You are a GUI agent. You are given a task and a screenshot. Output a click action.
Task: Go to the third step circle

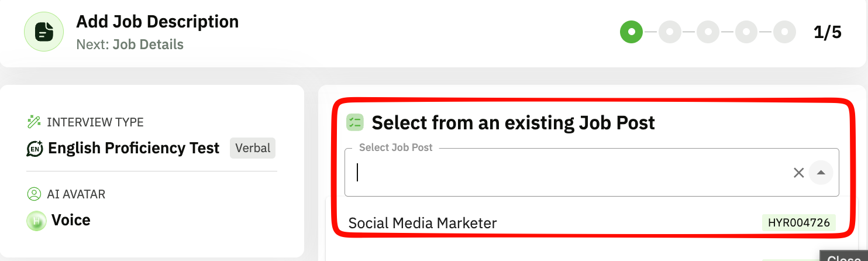708,32
